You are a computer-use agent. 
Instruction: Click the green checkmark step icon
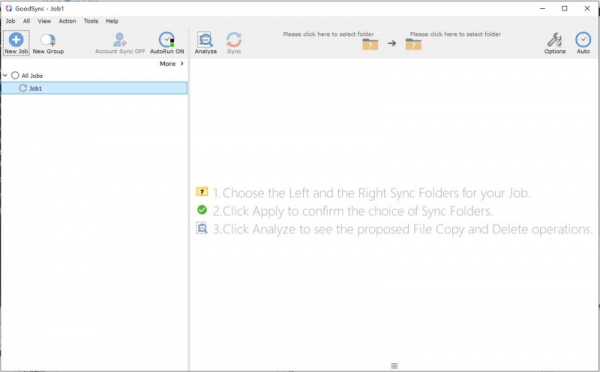pos(202,210)
